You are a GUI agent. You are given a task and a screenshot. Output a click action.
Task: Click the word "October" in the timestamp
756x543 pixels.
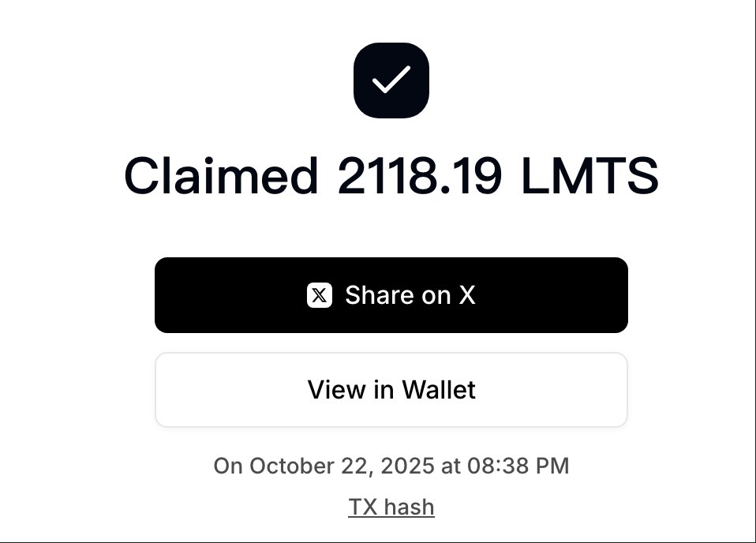284,466
